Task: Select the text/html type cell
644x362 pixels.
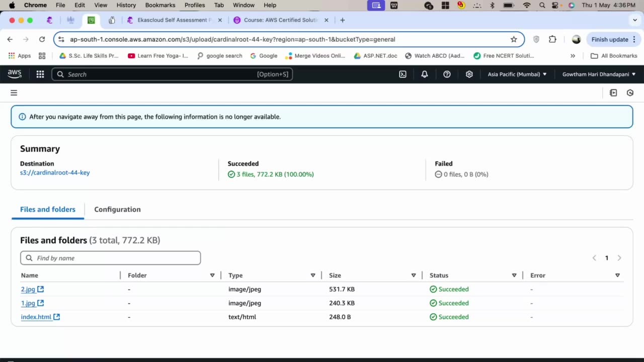Action: tap(242, 317)
